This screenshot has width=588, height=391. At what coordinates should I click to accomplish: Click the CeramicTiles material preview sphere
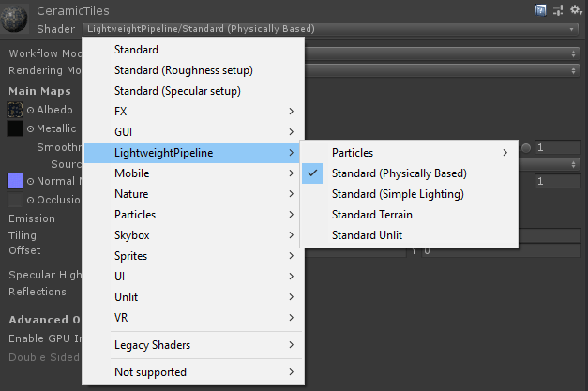[18, 20]
